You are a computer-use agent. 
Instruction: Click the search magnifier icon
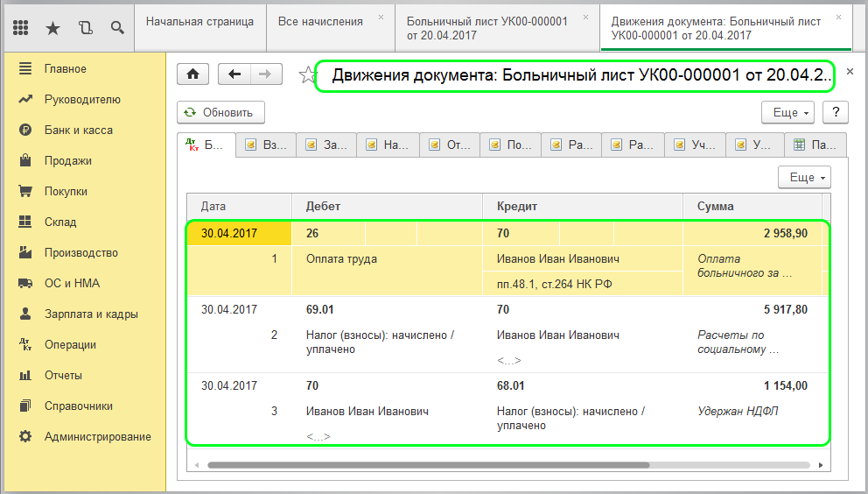coord(116,28)
